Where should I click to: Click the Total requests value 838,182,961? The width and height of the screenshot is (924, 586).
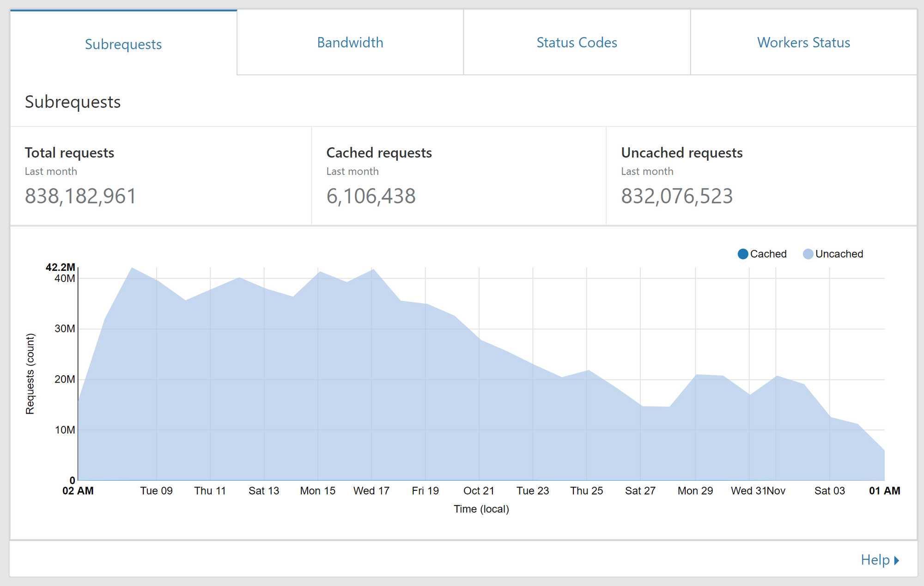(x=80, y=196)
